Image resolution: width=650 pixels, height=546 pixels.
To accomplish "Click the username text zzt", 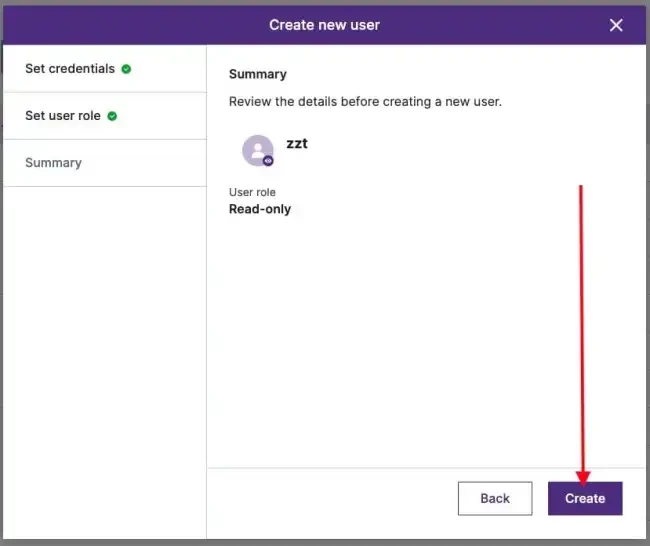I will (x=297, y=143).
